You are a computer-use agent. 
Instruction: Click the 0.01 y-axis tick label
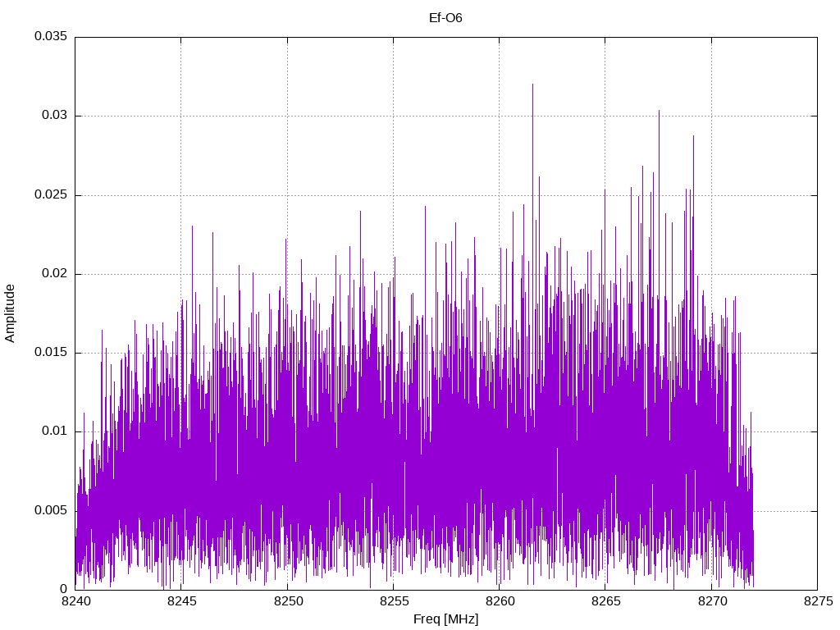(x=55, y=431)
